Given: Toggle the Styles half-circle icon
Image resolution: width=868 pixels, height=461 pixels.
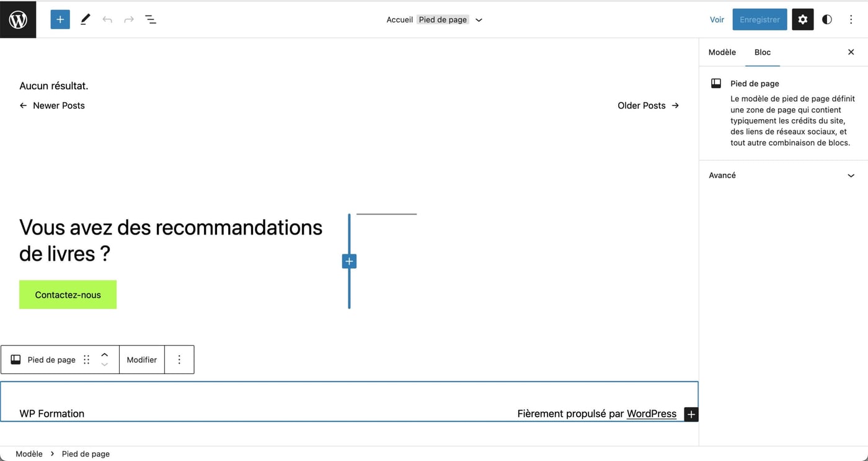Looking at the screenshot, I should [x=826, y=19].
